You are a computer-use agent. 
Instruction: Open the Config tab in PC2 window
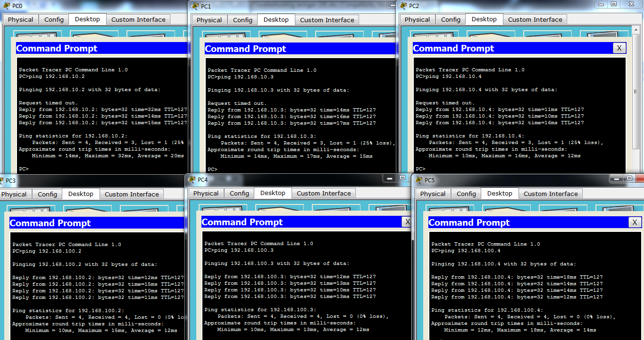(x=451, y=20)
